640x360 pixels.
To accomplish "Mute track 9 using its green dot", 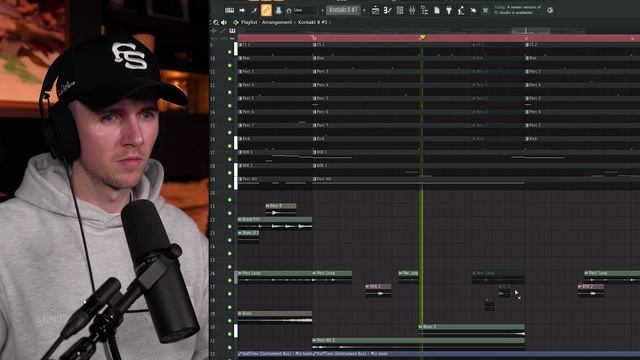I will click(230, 52).
